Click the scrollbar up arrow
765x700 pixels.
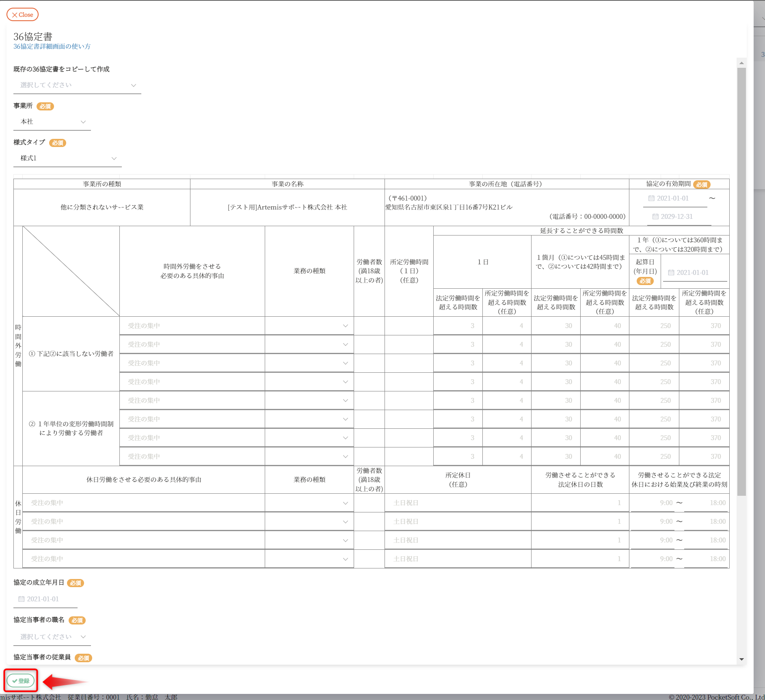click(741, 63)
